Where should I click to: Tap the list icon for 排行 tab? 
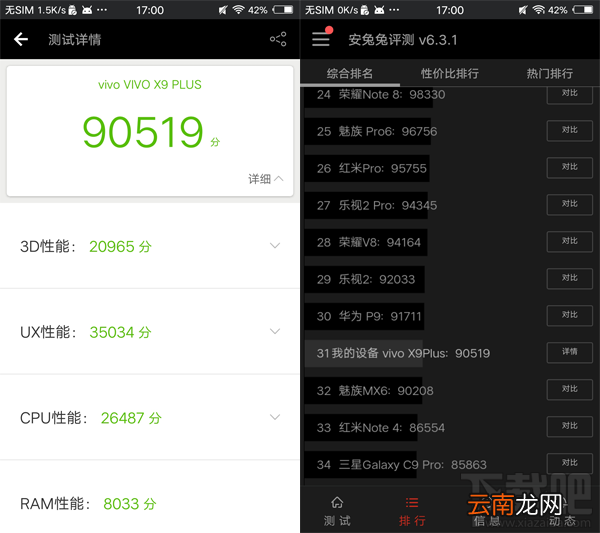point(412,502)
